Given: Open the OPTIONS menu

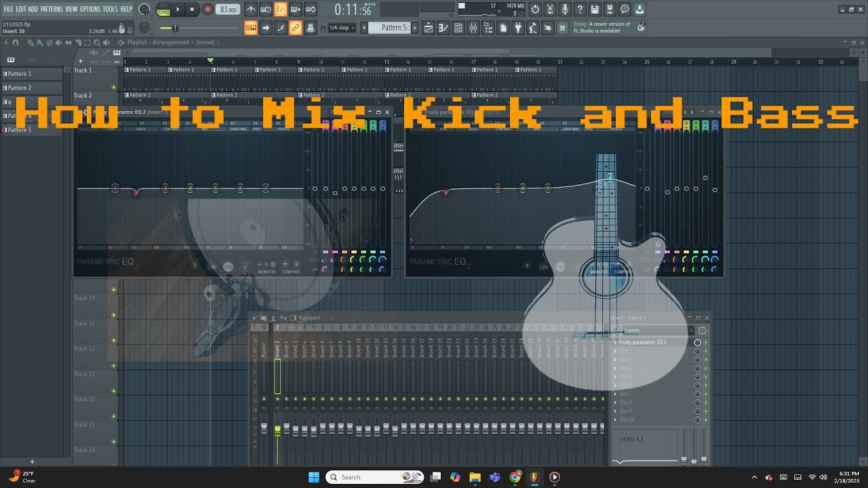Looking at the screenshot, I should tap(90, 9).
